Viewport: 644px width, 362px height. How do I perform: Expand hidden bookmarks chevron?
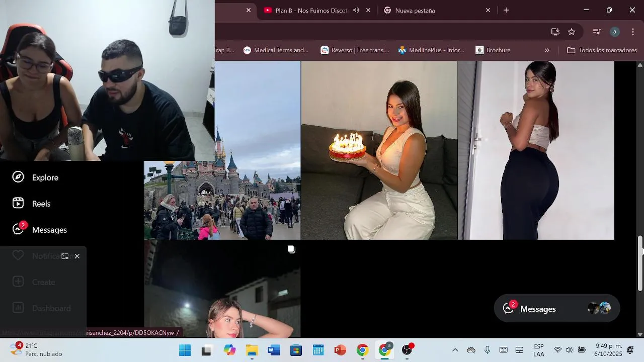547,50
